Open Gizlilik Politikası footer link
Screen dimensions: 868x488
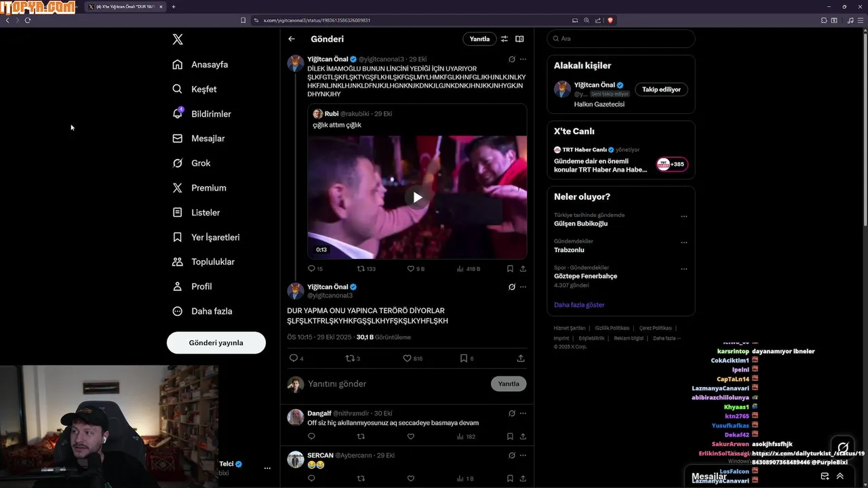(612, 328)
